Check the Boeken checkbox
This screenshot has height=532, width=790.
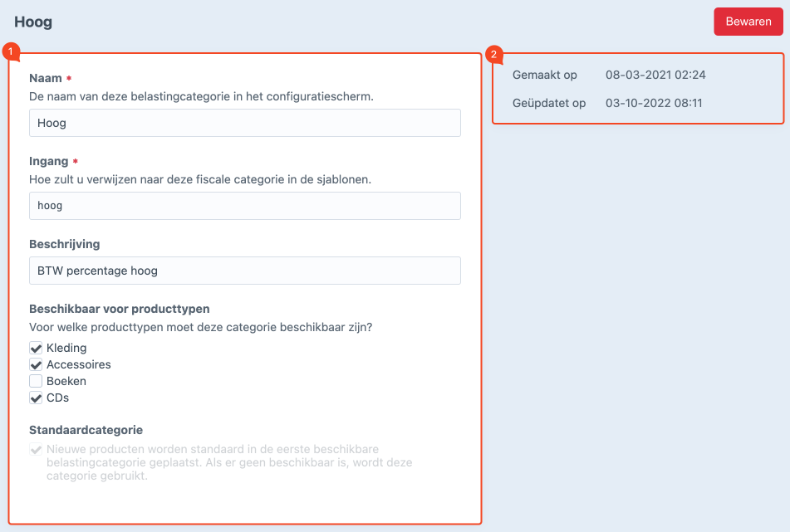35,381
